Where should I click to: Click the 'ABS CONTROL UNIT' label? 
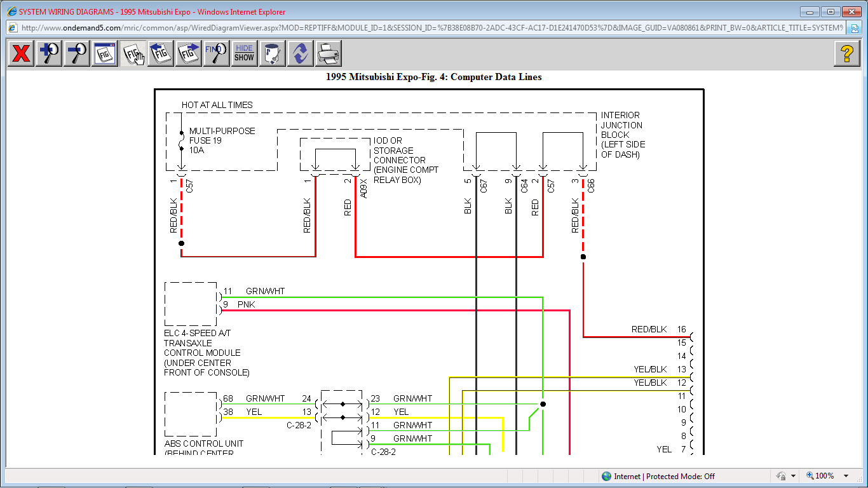point(204,444)
